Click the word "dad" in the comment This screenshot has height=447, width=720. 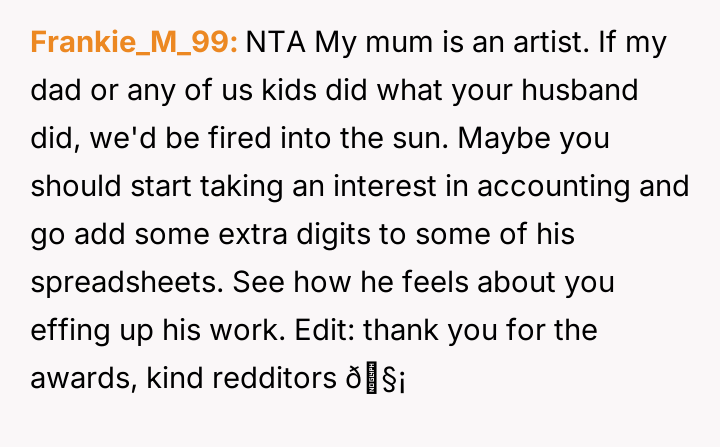pyautogui.click(x=56, y=91)
